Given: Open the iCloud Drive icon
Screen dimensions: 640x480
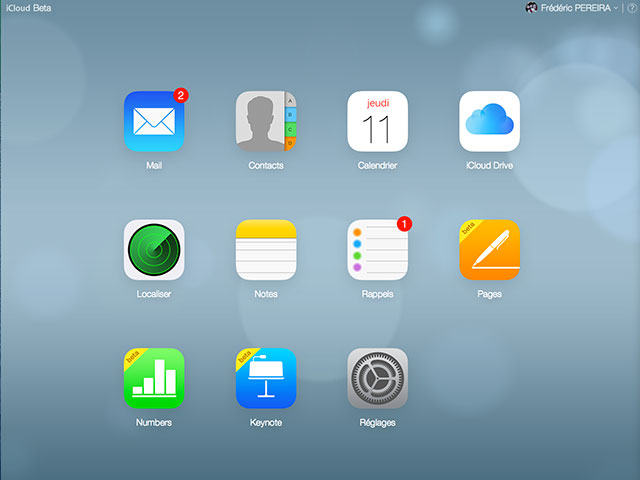Looking at the screenshot, I should 489,121.
